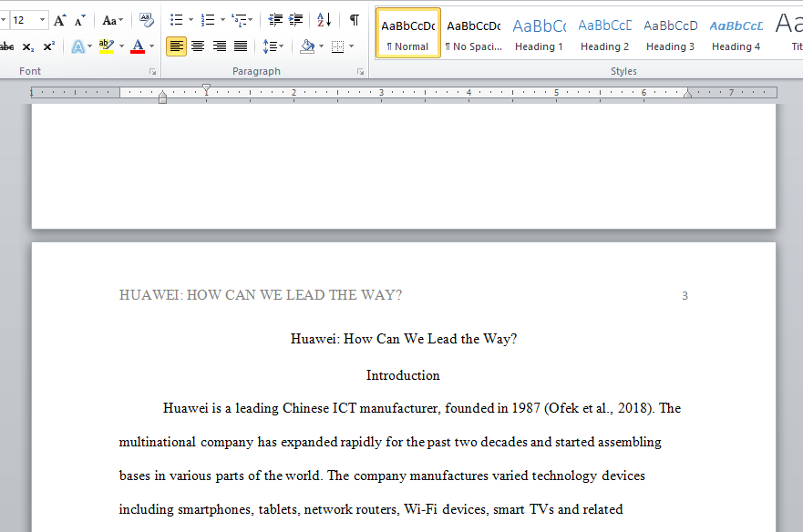Open the Borders dropdown arrow

(351, 46)
